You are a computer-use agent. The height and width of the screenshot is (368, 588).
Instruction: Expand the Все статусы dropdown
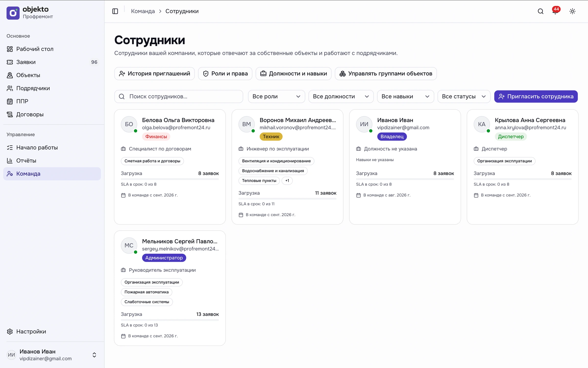[x=464, y=96]
